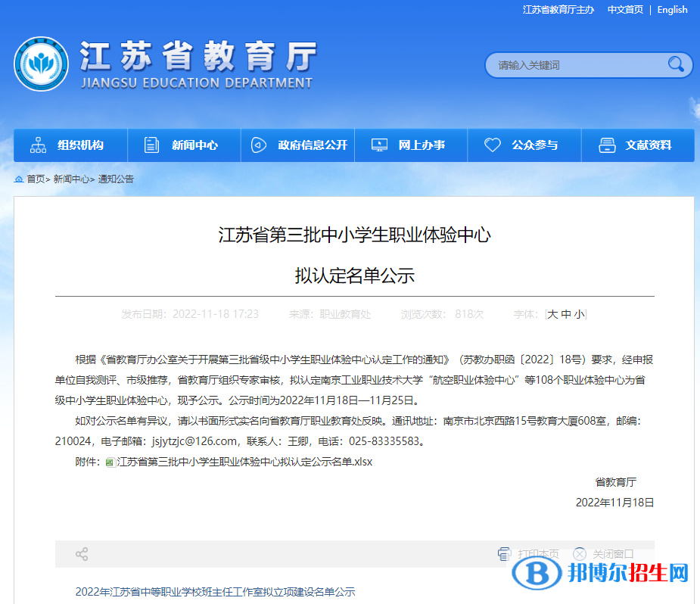Click the xlsx attachment file icon

click(110, 462)
